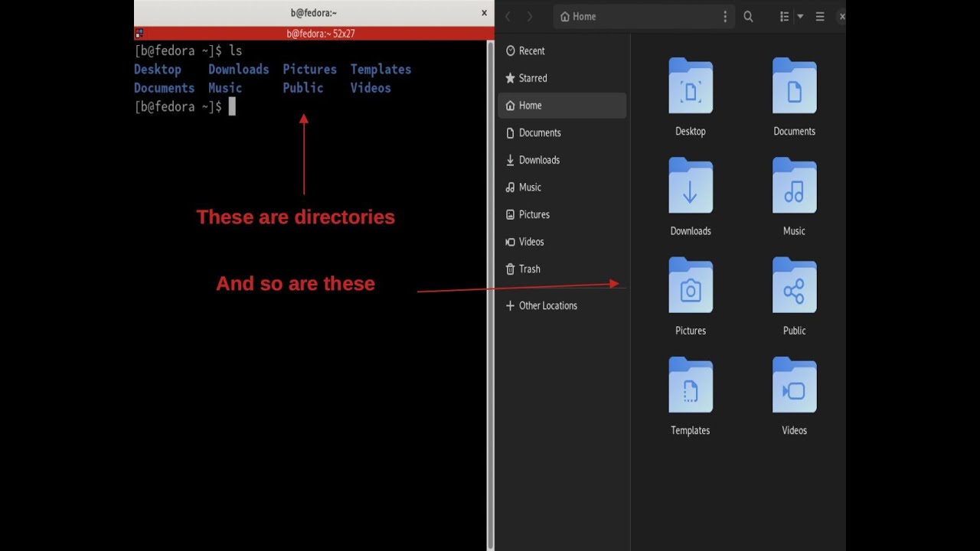
Task: Open the Templates folder icon
Action: pyautogui.click(x=690, y=385)
